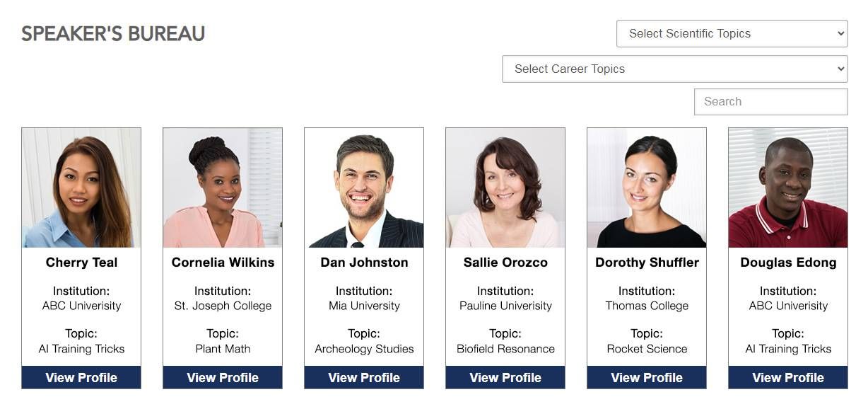View Profile for Cherry Teal
This screenshot has height=409, width=868.
[81, 377]
